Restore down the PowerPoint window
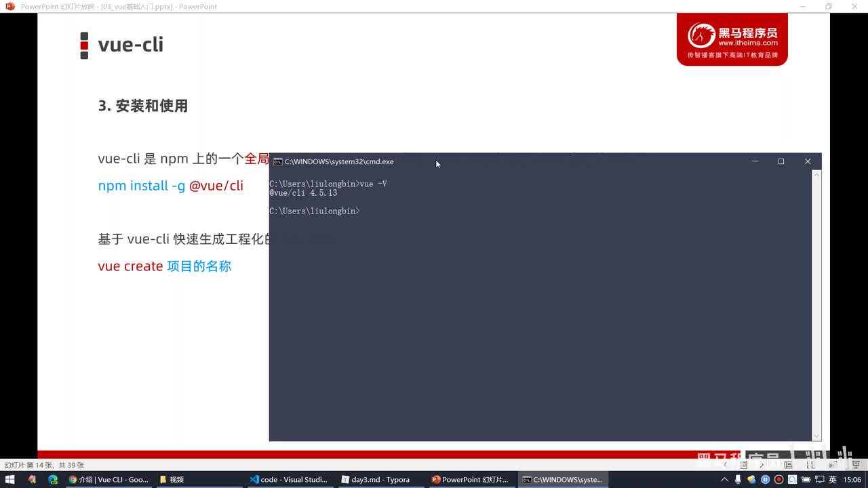The width and height of the screenshot is (868, 488). pyautogui.click(x=829, y=6)
